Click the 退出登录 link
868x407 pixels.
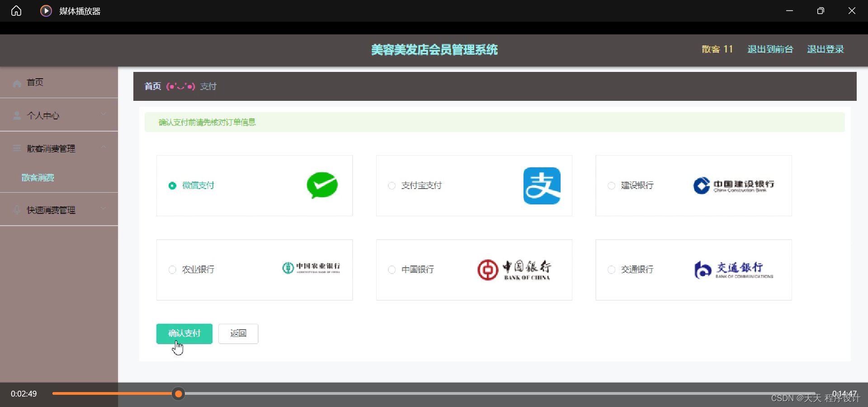(x=826, y=49)
